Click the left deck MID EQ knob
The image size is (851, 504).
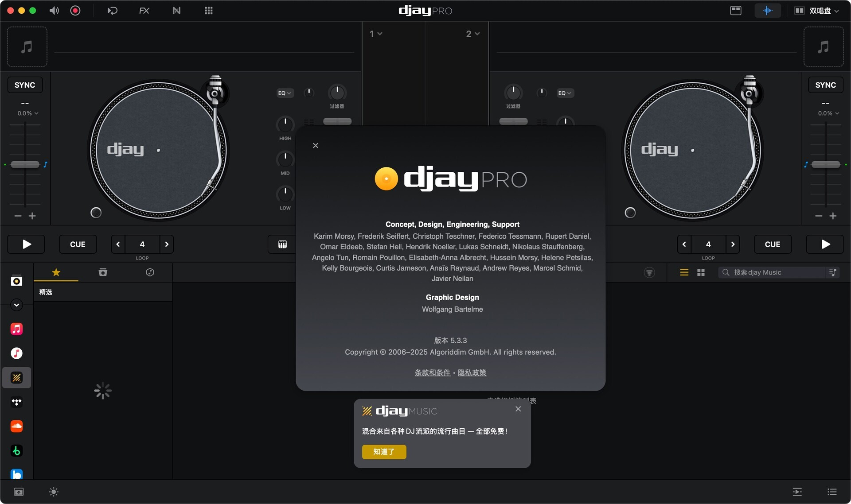point(285,159)
